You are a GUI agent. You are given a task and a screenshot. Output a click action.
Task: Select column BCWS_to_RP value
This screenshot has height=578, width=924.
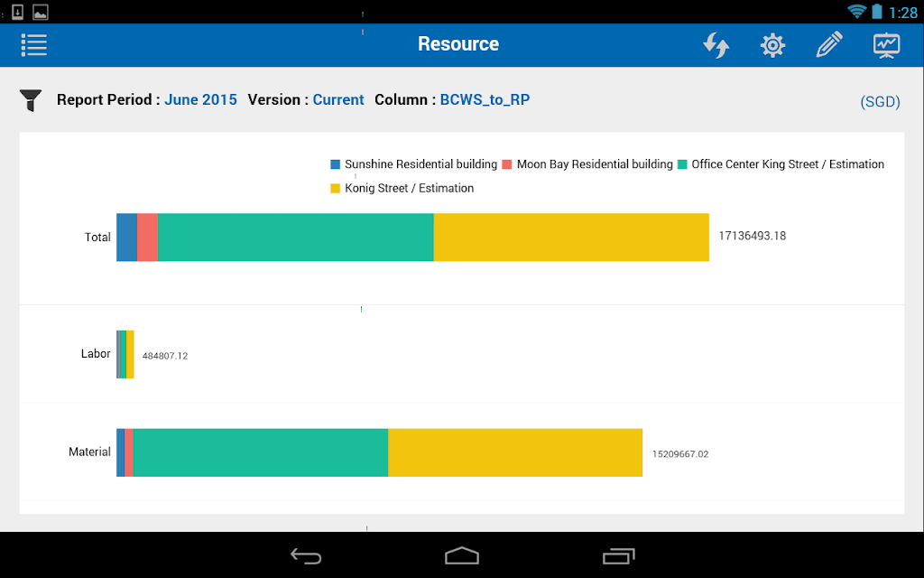[x=485, y=99]
